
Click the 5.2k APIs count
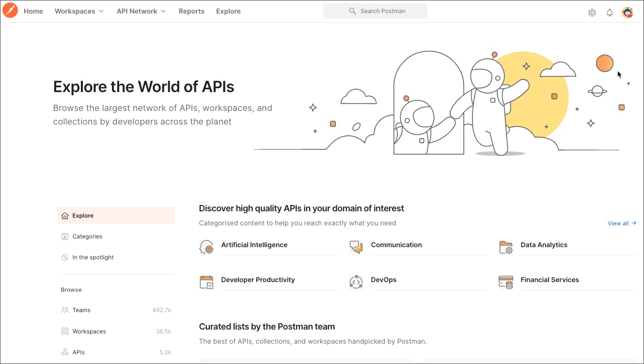[165, 352]
